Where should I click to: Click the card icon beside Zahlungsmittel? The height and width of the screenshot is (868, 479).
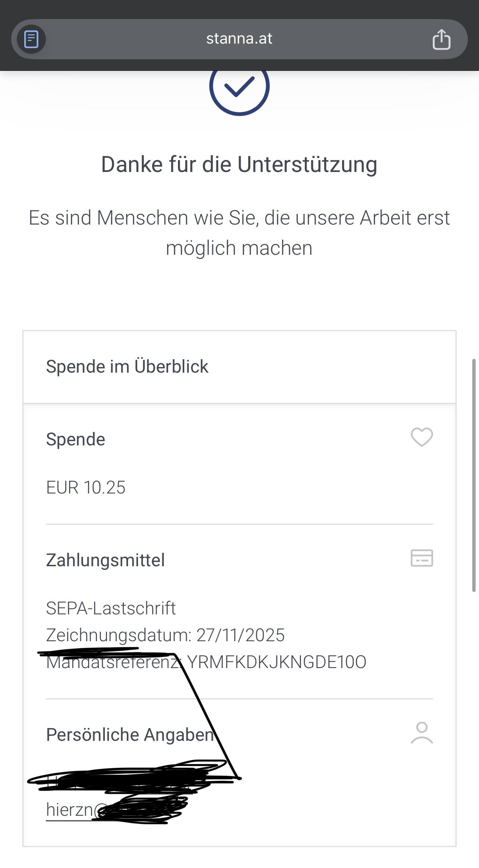point(422,558)
